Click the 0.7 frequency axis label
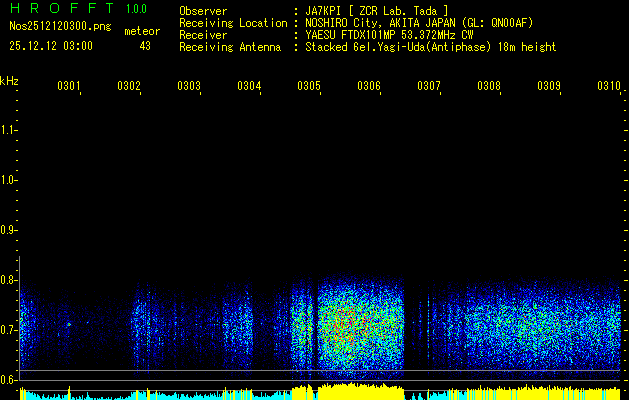The height and width of the screenshot is (400, 629). (10, 329)
